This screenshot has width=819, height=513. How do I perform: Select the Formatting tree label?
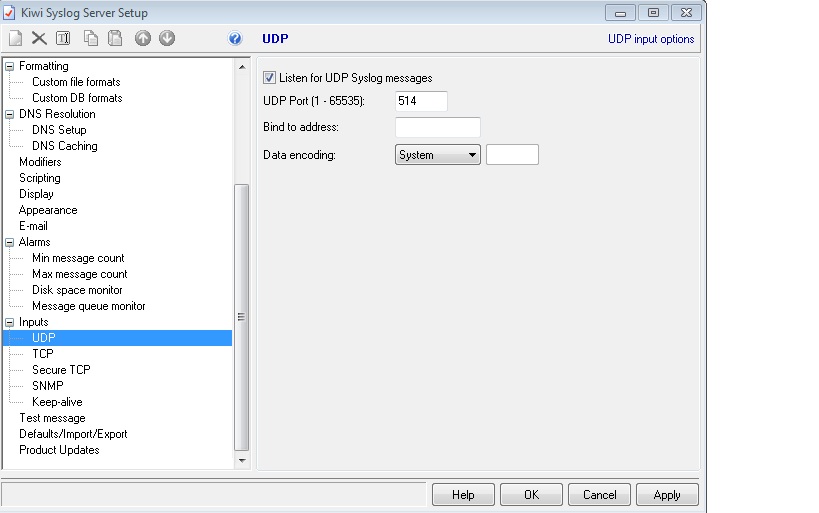coord(44,66)
